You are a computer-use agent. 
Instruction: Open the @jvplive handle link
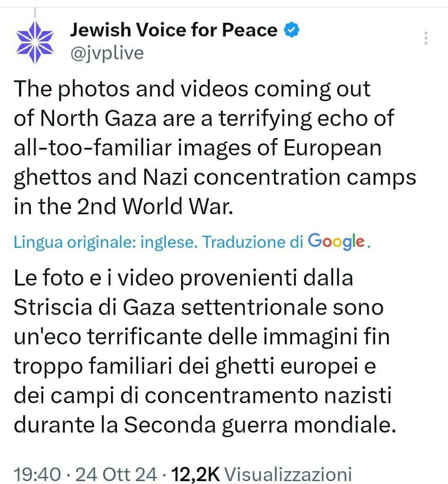point(107,53)
